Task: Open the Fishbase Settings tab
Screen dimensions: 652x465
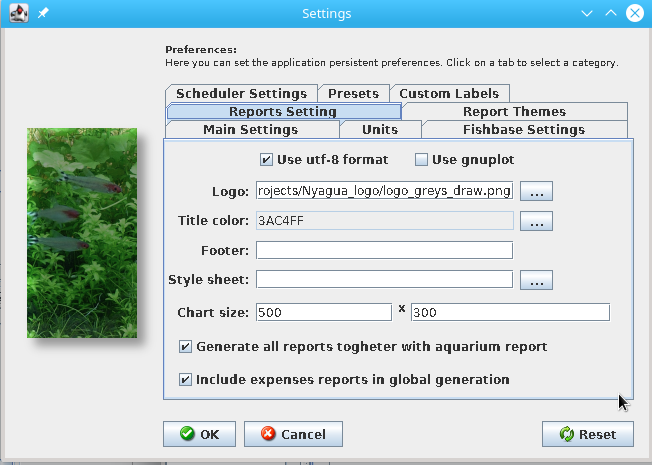Action: point(524,129)
